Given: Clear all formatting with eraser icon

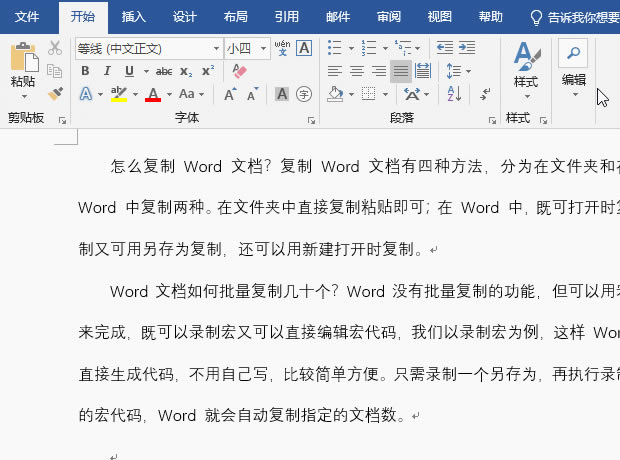Looking at the screenshot, I should click(239, 71).
